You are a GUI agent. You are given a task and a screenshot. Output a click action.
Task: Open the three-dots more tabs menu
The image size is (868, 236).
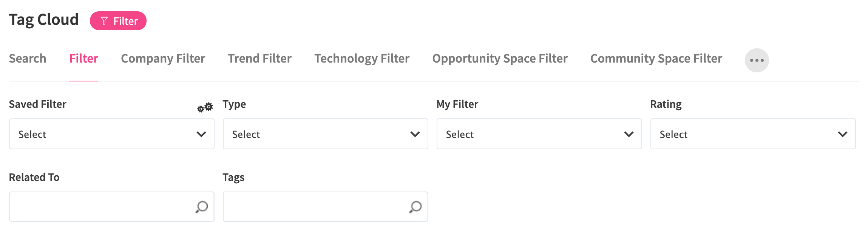coord(757,60)
